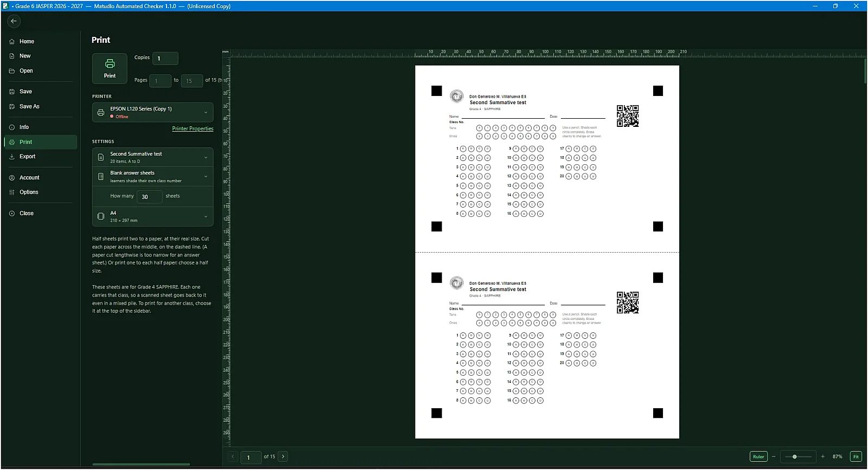Screen dimensions: 868x470
Task: Toggle the Ruler button
Action: point(758,456)
